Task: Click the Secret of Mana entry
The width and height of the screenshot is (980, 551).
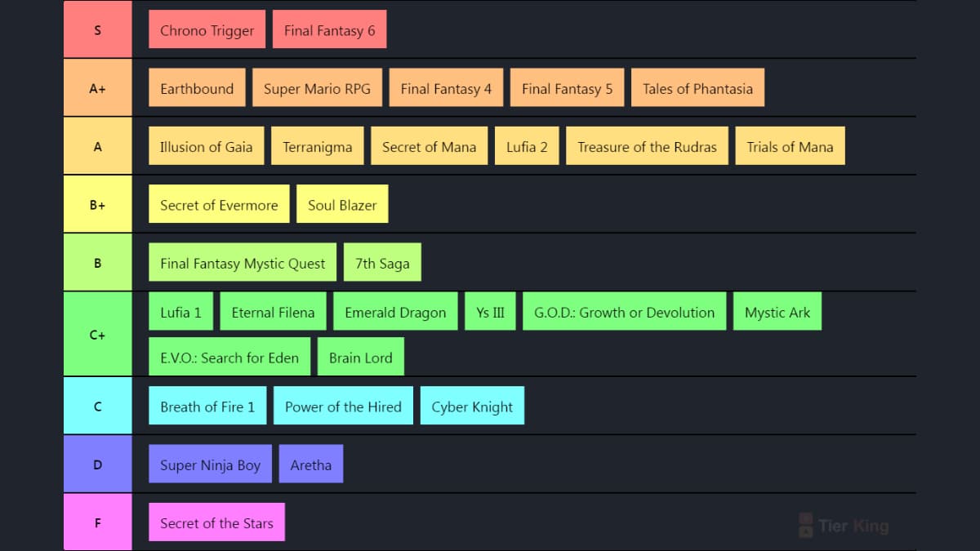Action: point(430,146)
